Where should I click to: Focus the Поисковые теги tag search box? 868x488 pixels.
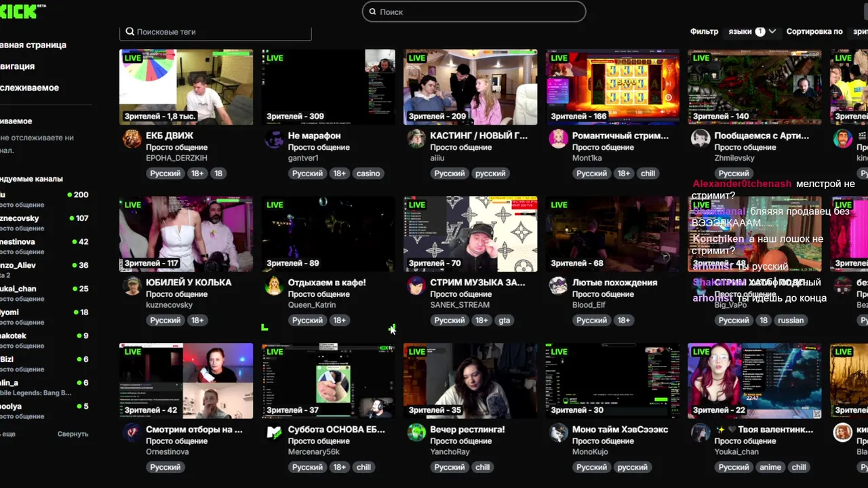pos(216,32)
